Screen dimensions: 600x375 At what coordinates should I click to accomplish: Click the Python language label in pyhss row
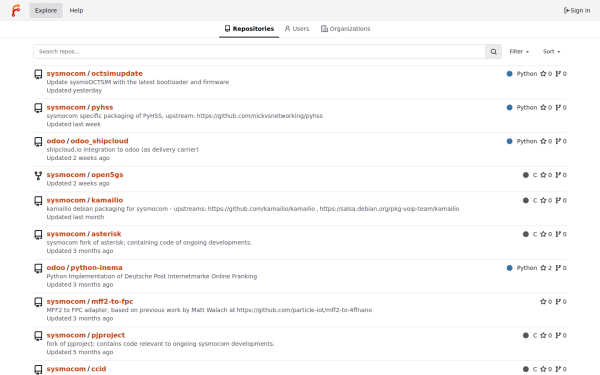[x=527, y=108]
